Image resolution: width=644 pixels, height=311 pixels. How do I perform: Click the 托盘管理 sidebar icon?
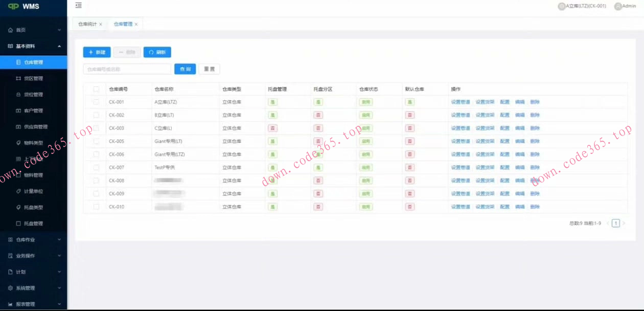pyautogui.click(x=19, y=224)
